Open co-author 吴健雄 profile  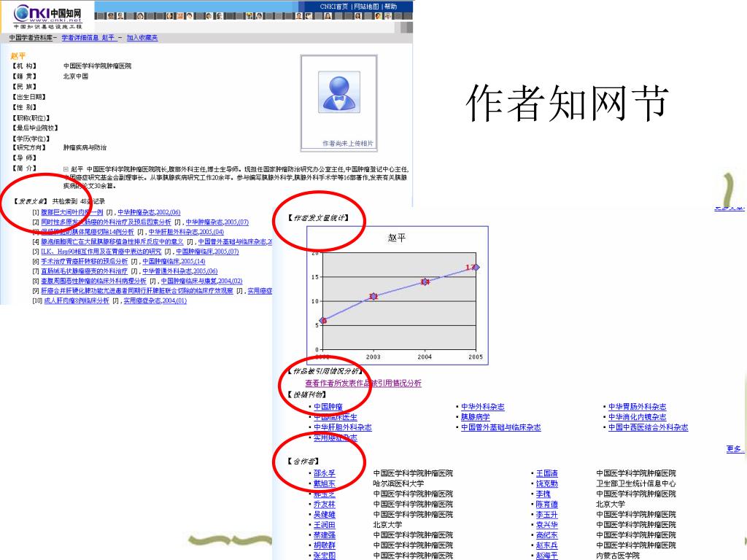325,514
